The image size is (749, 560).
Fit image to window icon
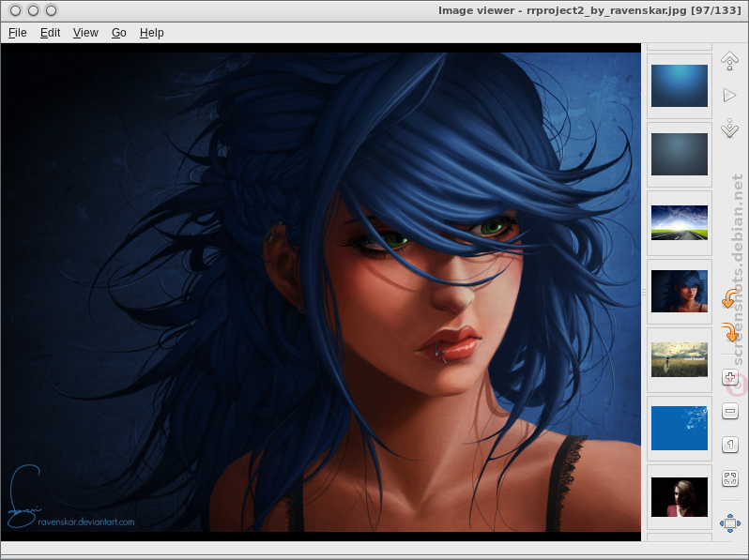[x=730, y=478]
